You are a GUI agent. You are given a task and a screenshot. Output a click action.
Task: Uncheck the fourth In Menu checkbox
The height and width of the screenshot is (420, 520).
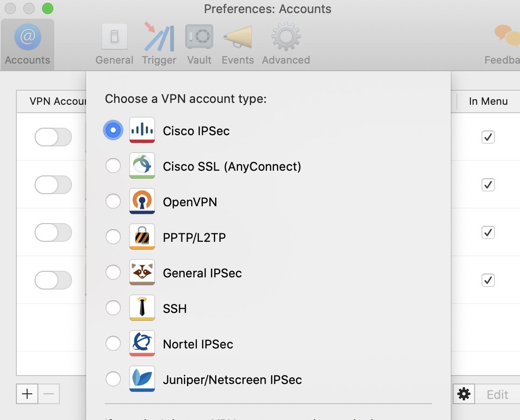[x=488, y=280]
